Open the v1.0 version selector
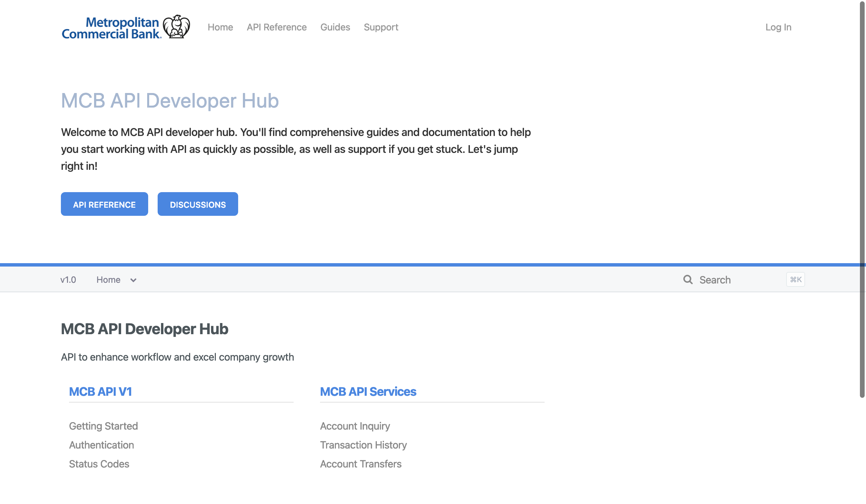This screenshot has height=504, width=866. (x=68, y=280)
